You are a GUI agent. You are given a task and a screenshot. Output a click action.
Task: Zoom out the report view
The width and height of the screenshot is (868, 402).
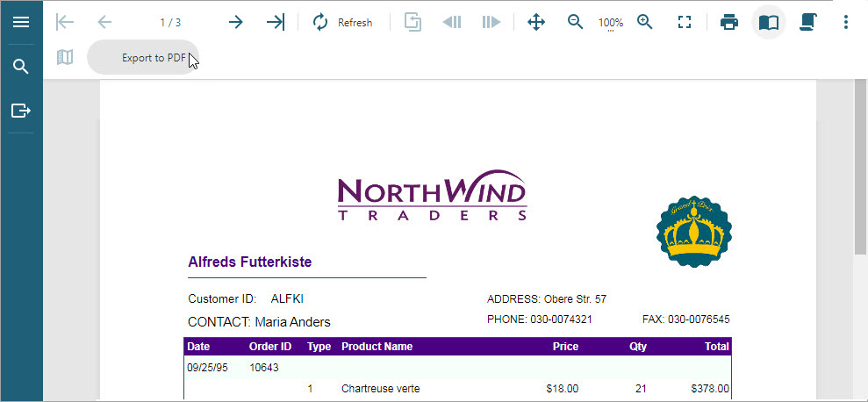click(576, 22)
